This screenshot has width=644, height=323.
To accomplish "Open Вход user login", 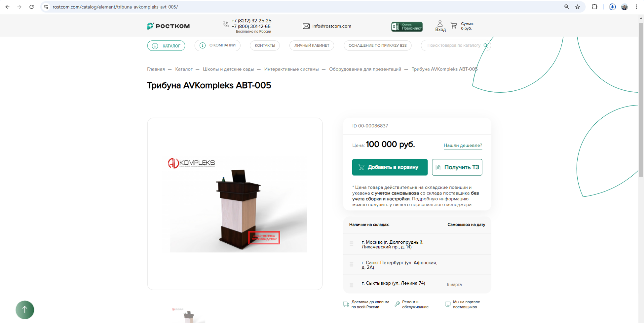I will coord(440,26).
